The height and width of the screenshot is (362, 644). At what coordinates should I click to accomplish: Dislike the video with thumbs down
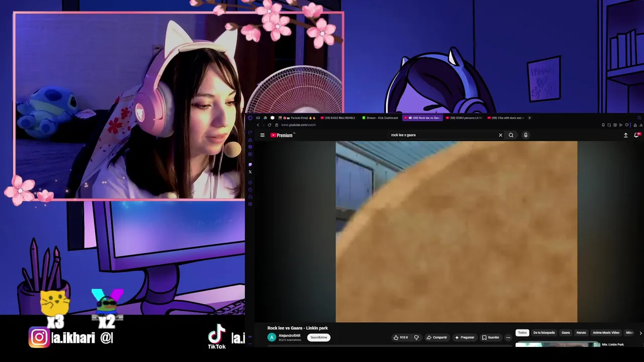pos(416,337)
